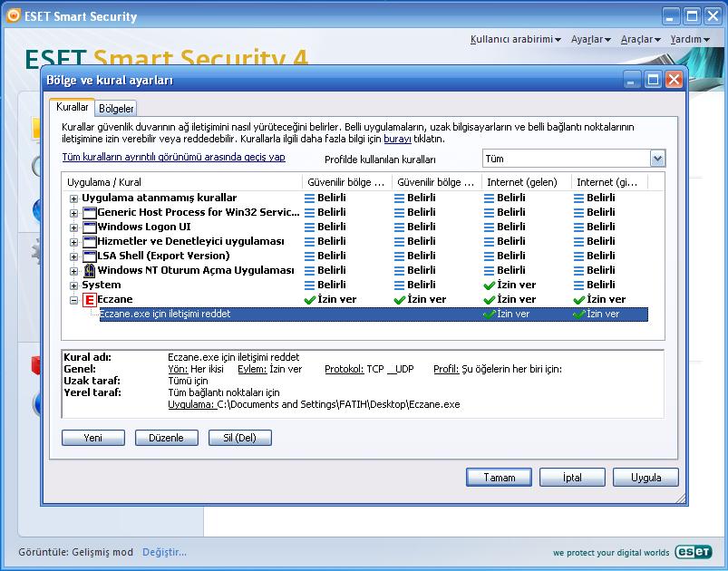Select LSA Shell (Export Version) row
The height and width of the screenshot is (571, 728).
(x=163, y=256)
